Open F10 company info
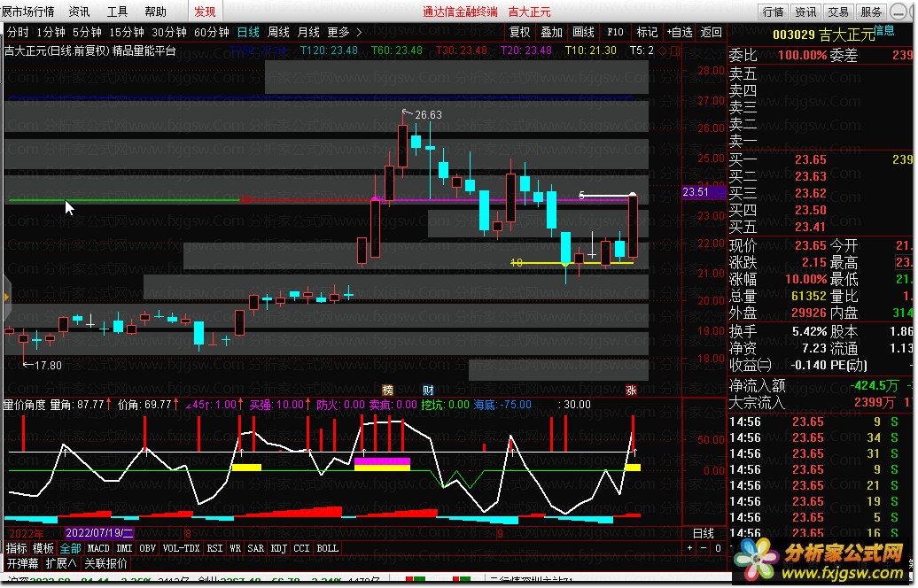Screen dimensions: 918x588 (x=615, y=32)
